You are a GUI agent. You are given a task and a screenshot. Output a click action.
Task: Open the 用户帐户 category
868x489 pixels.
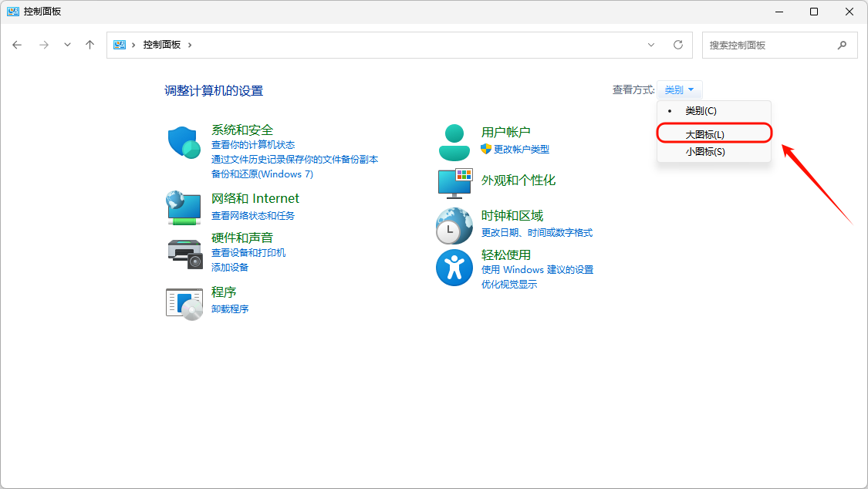coord(505,132)
